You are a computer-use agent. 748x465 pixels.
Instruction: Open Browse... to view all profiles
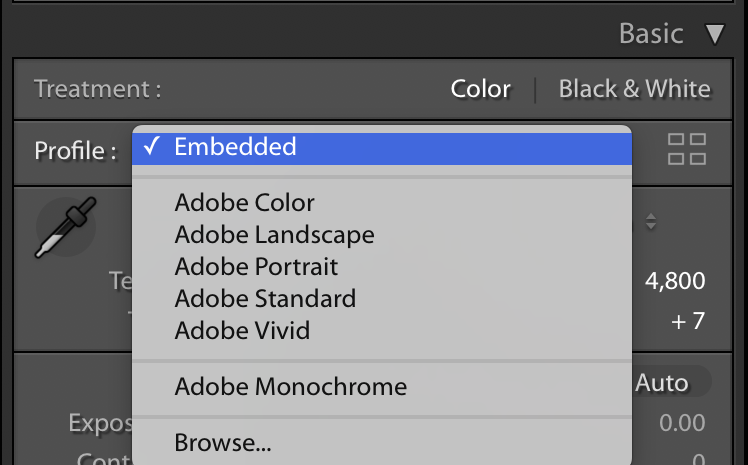[222, 442]
